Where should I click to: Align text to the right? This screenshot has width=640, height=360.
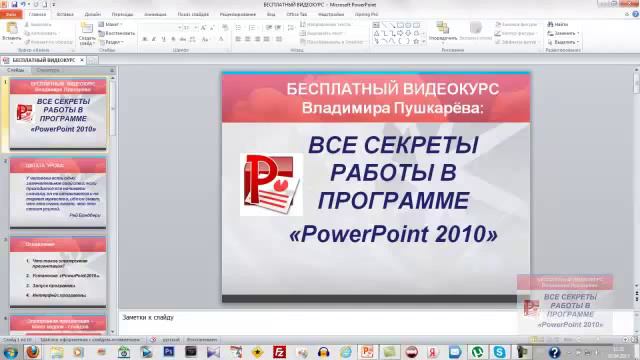tap(257, 39)
